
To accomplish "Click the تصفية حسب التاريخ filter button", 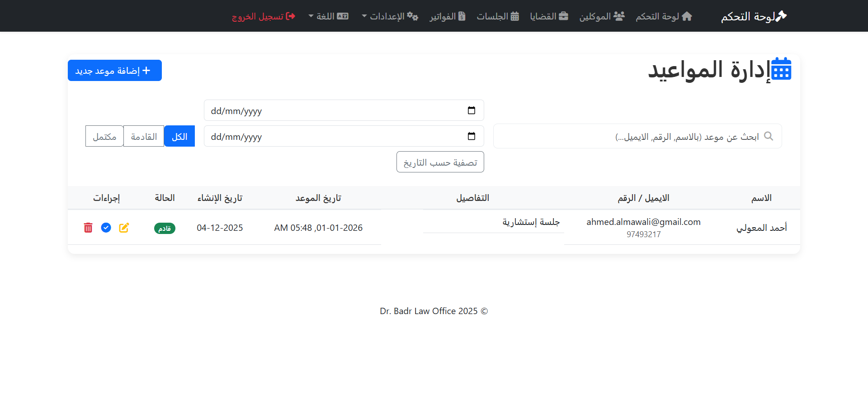I will [x=440, y=162].
